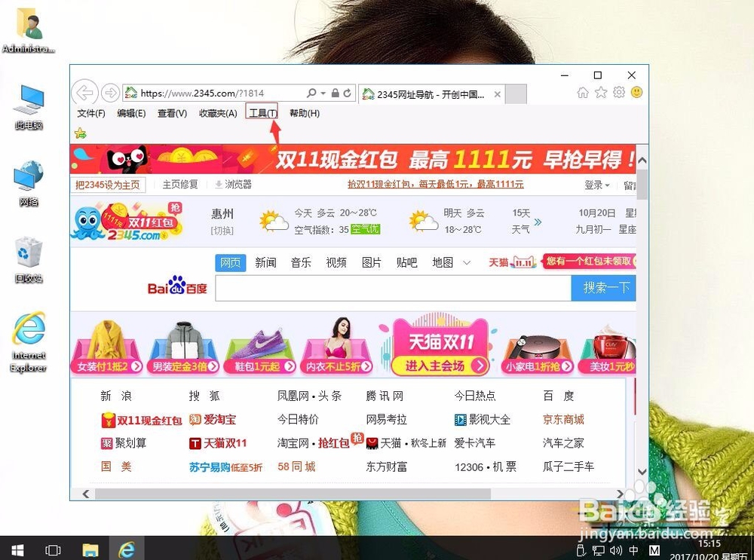Screen dimensions: 754x560
Task: Click the search magnifier in address bar
Action: coord(311,93)
